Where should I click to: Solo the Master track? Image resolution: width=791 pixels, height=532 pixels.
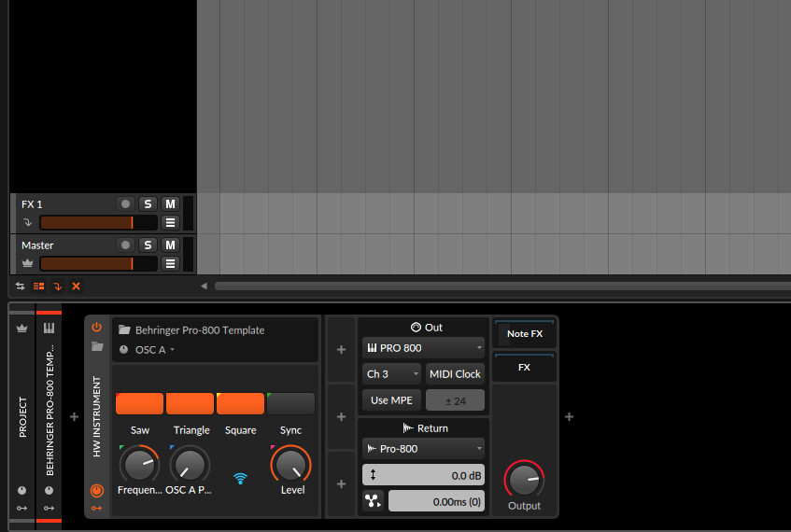[x=148, y=245]
